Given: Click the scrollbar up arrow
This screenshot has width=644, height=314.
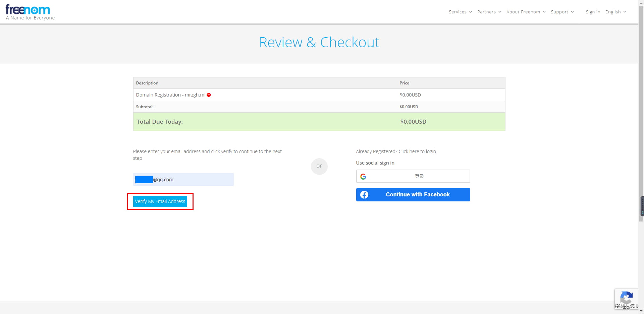Looking at the screenshot, I should pos(641,2).
